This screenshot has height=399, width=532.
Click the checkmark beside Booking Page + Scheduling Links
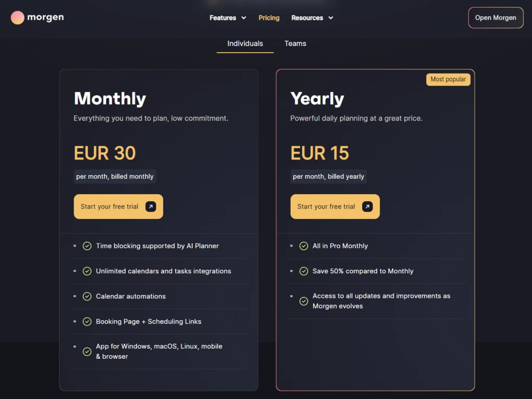pyautogui.click(x=87, y=322)
